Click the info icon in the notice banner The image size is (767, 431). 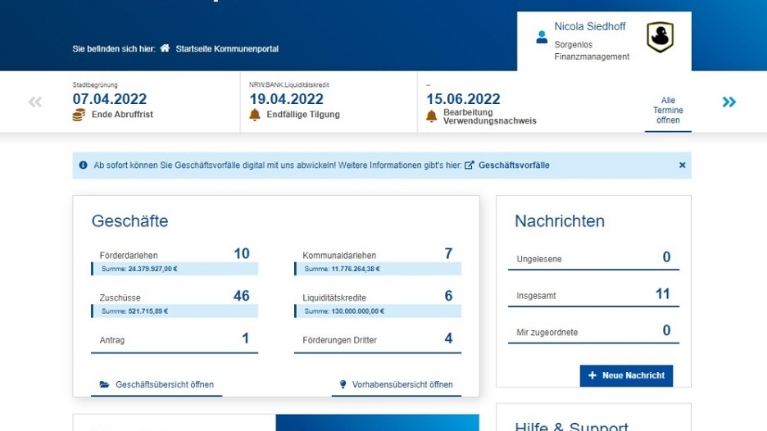click(x=83, y=165)
